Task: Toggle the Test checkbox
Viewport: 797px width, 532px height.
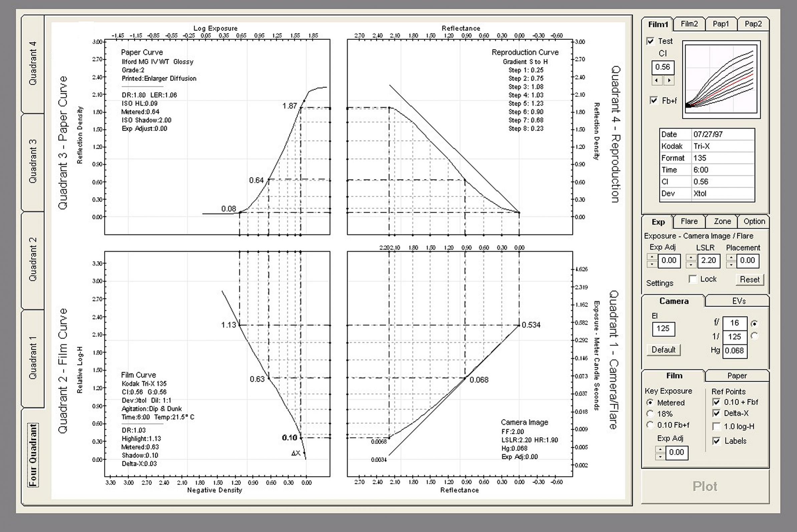Action: 650,41
